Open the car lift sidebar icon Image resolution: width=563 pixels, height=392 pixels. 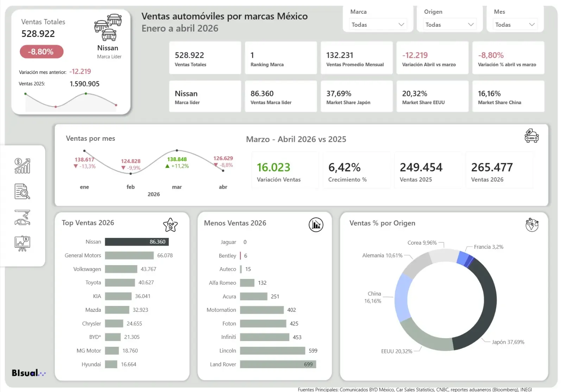tap(22, 217)
